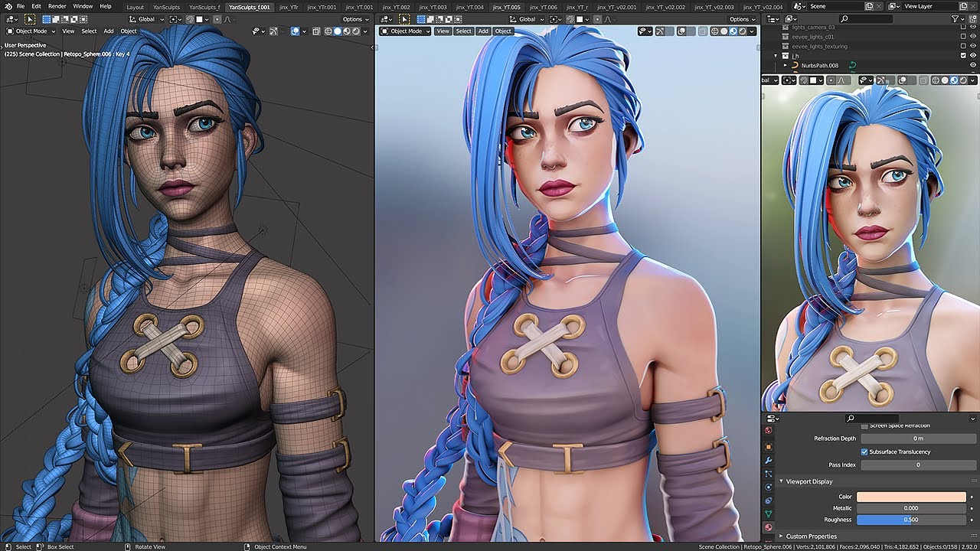
Task: Open Material properties tab
Action: (768, 527)
